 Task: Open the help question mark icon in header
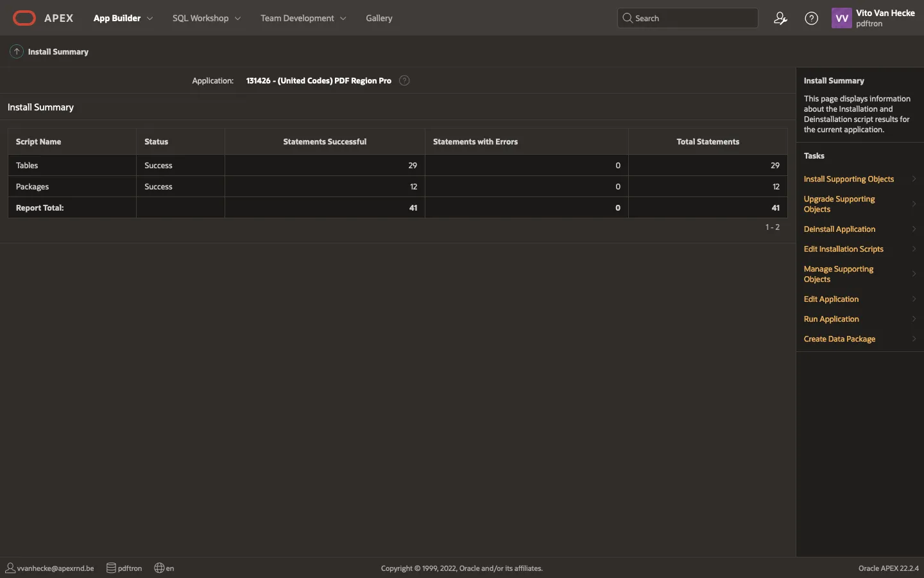click(811, 18)
